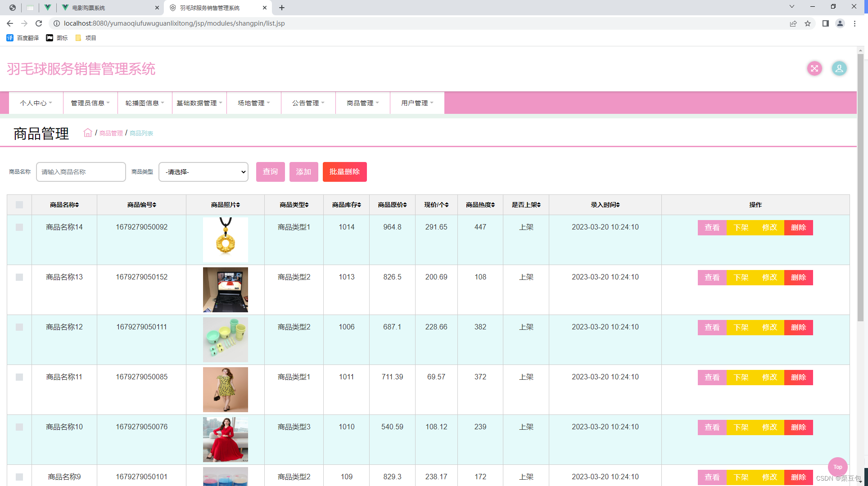Click the 请输入商品名称 search field
This screenshot has height=486, width=868.
coord(81,172)
